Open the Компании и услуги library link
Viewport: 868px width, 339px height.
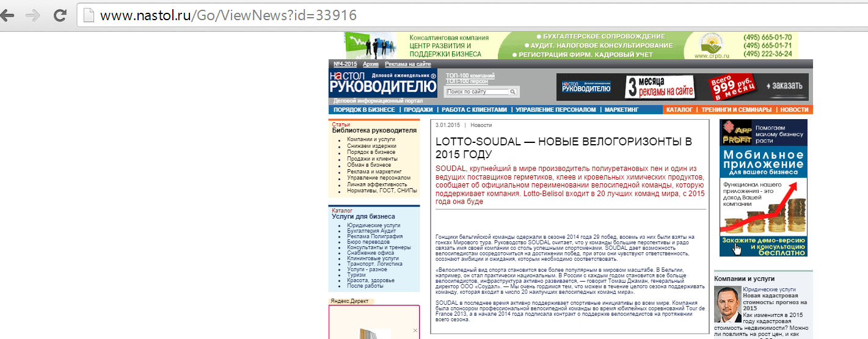[x=371, y=139]
